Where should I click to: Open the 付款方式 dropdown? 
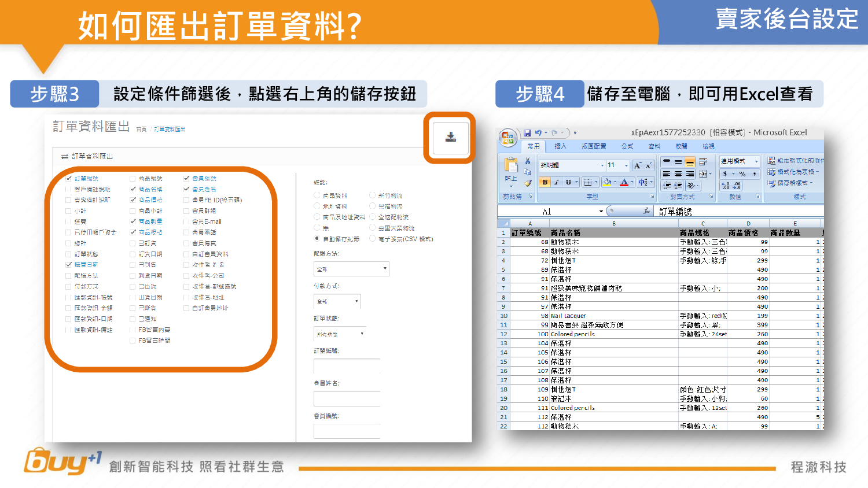(337, 301)
